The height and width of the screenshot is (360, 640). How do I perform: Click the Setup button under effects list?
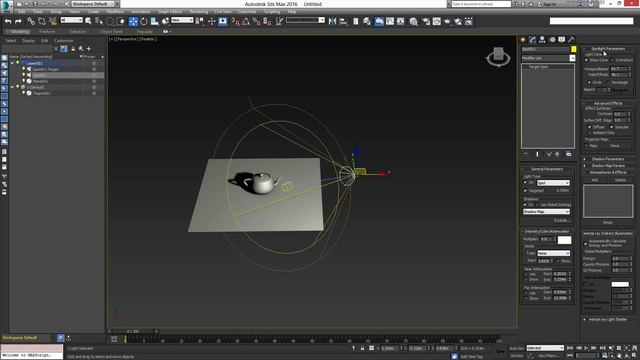tap(608, 222)
